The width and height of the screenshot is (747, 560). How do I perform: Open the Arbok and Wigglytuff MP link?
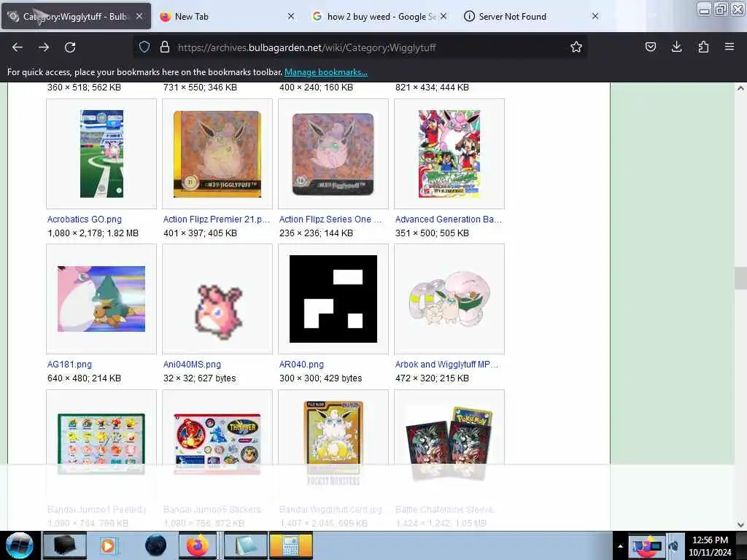click(446, 365)
